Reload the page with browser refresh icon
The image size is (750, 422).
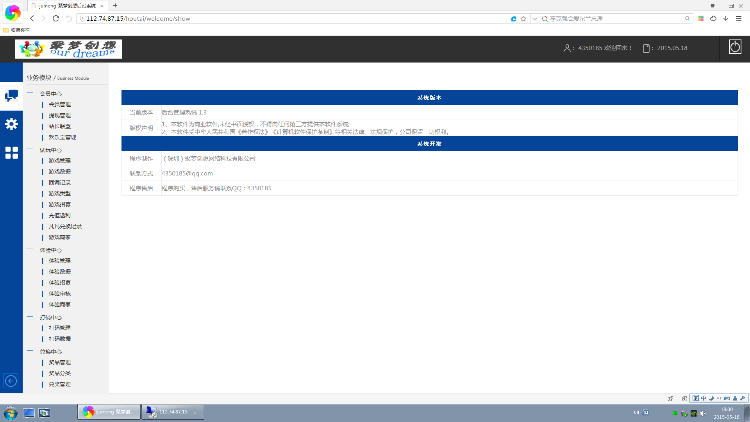point(56,18)
